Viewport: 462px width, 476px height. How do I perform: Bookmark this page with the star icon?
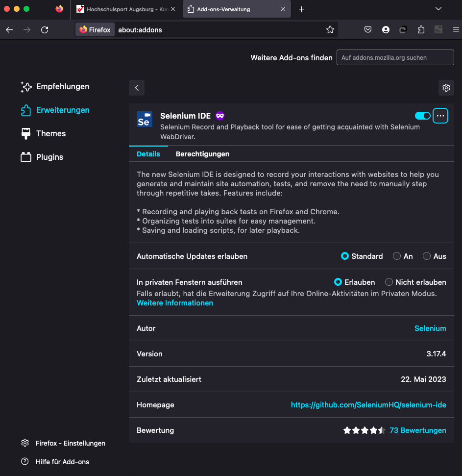[330, 30]
